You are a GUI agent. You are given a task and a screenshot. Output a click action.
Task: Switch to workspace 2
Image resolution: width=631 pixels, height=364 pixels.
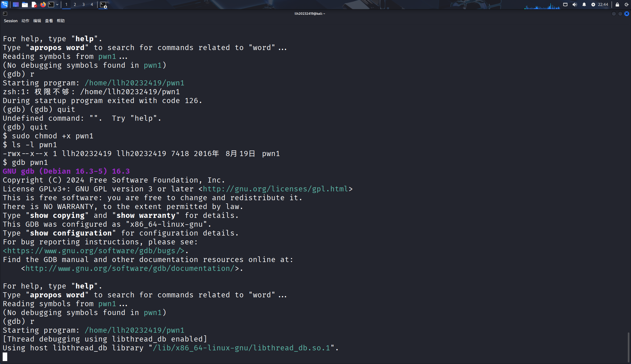[x=75, y=5]
